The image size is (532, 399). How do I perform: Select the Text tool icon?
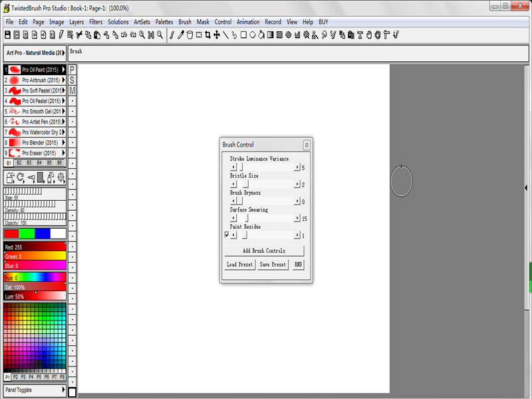pyautogui.click(x=360, y=35)
